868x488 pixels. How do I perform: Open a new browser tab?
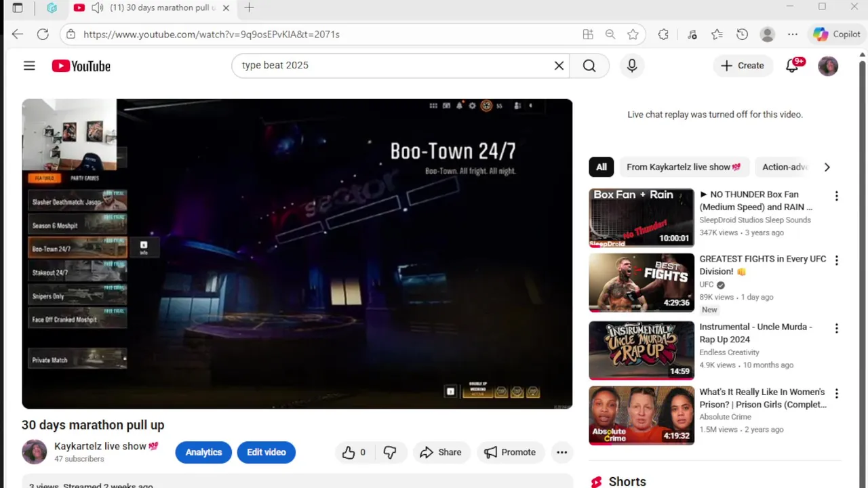tap(249, 7)
